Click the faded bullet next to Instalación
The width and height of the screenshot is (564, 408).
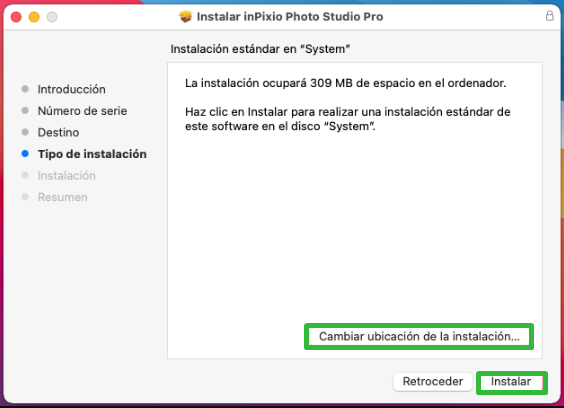(x=25, y=175)
